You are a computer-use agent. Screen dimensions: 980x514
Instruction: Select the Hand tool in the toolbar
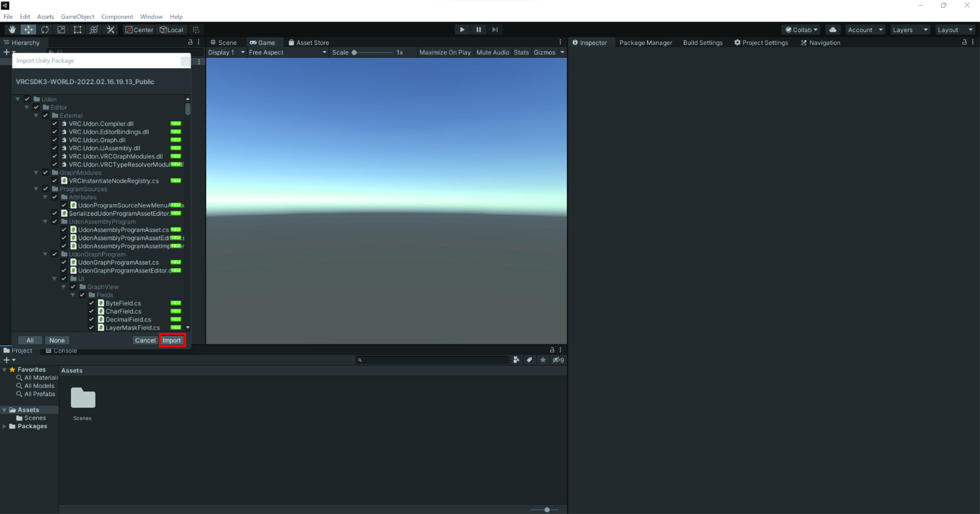pyautogui.click(x=12, y=29)
